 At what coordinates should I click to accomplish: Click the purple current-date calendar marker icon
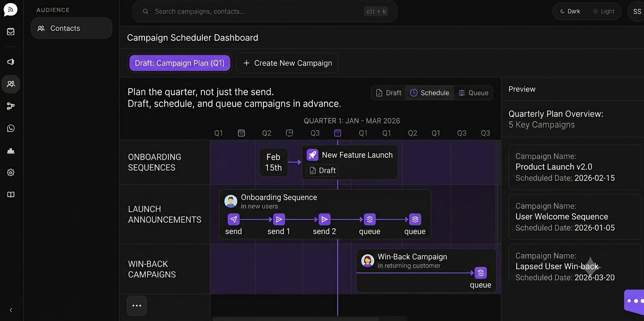pos(338,133)
